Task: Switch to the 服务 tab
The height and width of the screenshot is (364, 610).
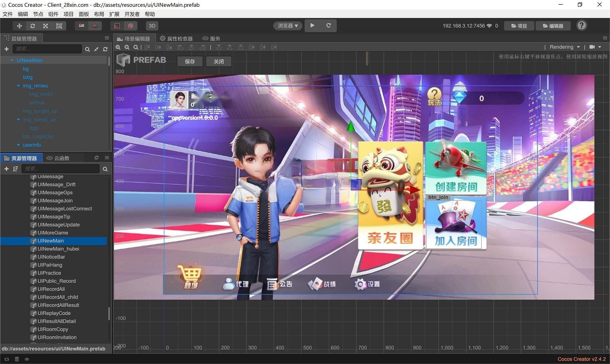Action: coord(211,39)
